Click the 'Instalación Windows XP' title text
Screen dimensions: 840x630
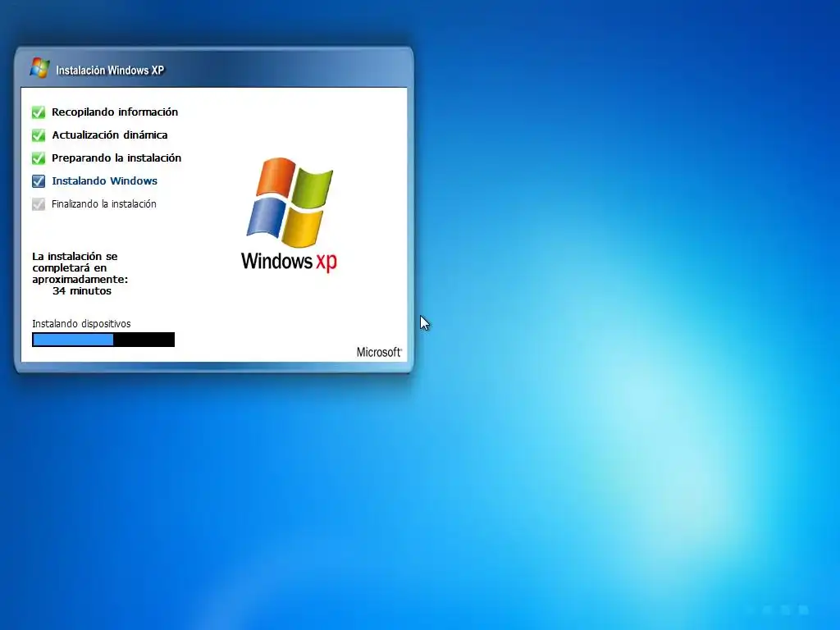click(x=110, y=71)
